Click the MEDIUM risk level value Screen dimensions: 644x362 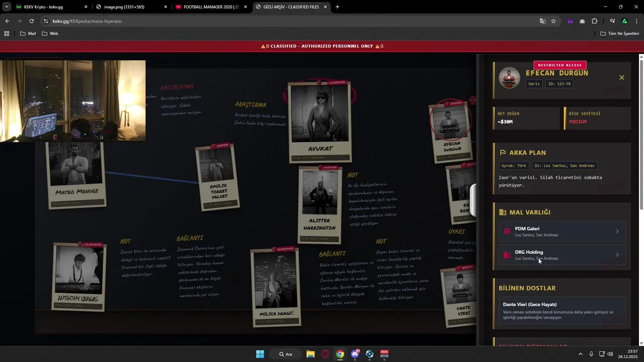pyautogui.click(x=578, y=122)
